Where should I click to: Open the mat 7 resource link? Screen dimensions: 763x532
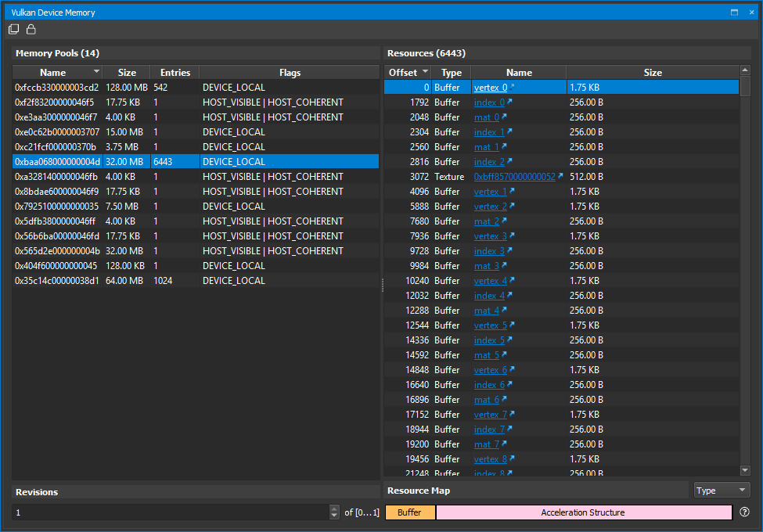click(487, 444)
